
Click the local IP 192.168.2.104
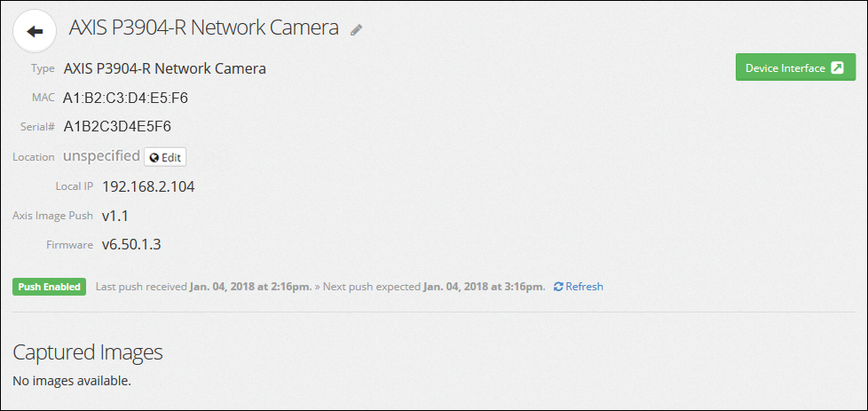tap(148, 186)
